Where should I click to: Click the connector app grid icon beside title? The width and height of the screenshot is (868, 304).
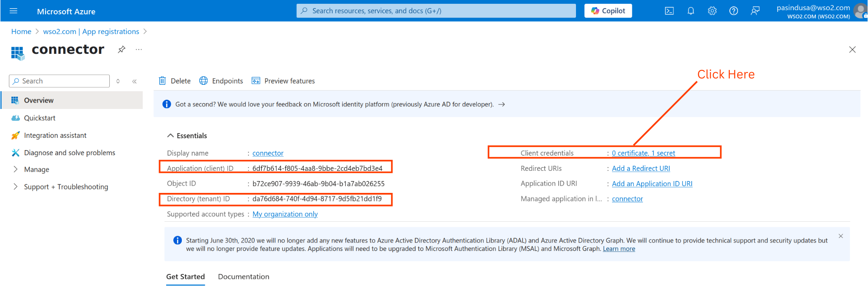coord(17,53)
